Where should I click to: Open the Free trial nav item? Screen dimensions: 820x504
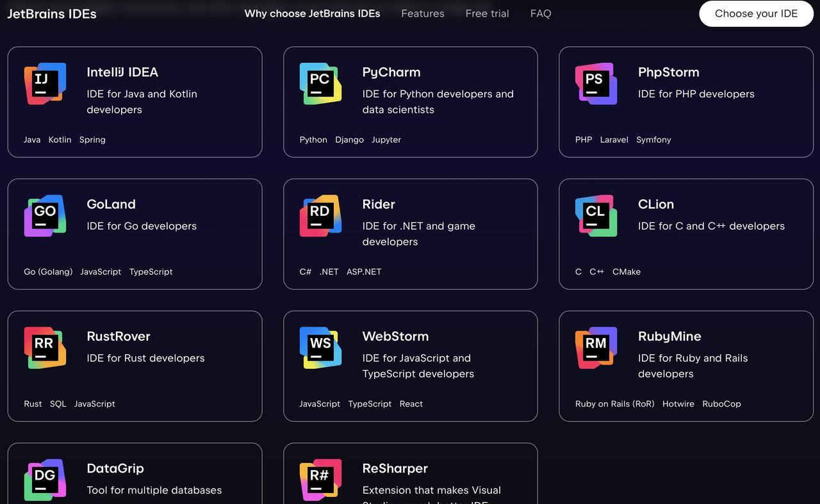pos(488,13)
